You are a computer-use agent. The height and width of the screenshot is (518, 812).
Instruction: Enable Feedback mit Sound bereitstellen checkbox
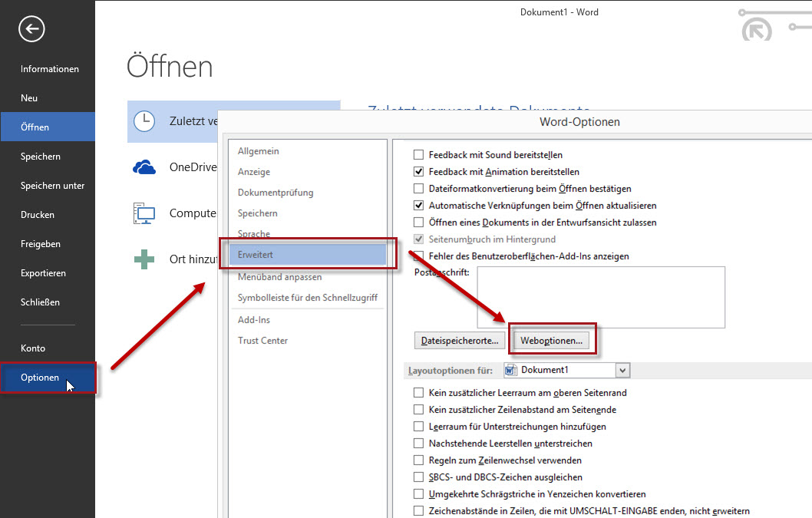pos(418,155)
